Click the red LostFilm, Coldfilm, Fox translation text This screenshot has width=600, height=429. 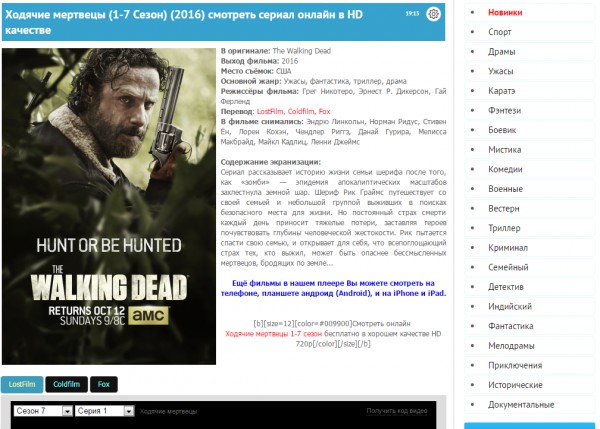point(293,111)
